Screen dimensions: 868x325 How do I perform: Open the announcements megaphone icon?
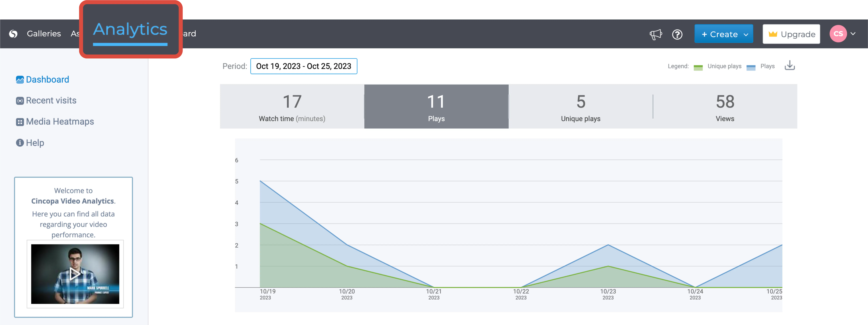(656, 34)
